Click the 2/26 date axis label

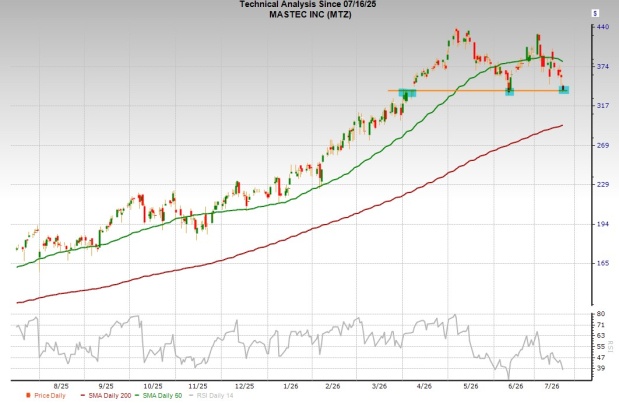click(333, 386)
